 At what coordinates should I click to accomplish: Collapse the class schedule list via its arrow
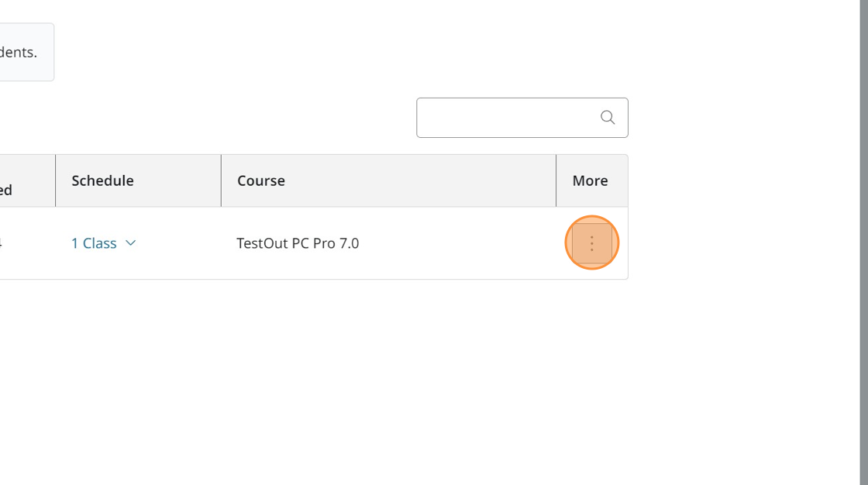129,242
